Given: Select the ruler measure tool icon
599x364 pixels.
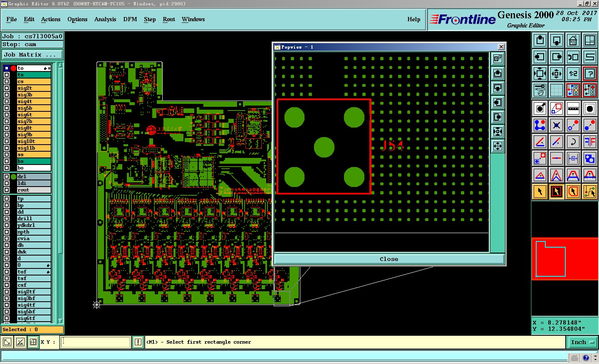Looking at the screenshot, I should click(573, 108).
